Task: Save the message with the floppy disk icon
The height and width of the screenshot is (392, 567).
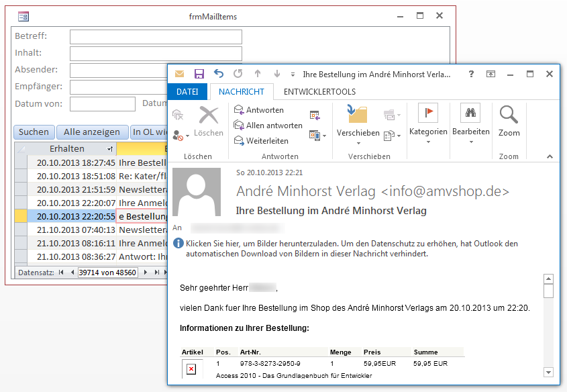Action: [x=199, y=74]
